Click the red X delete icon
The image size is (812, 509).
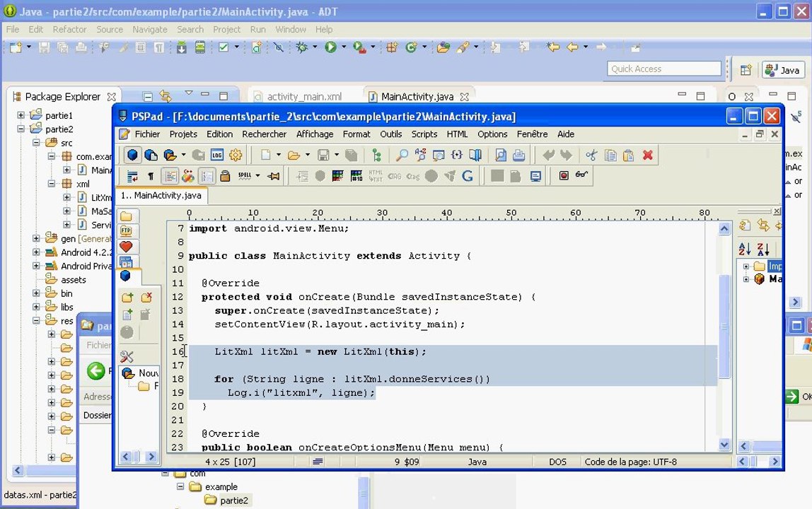coord(647,155)
